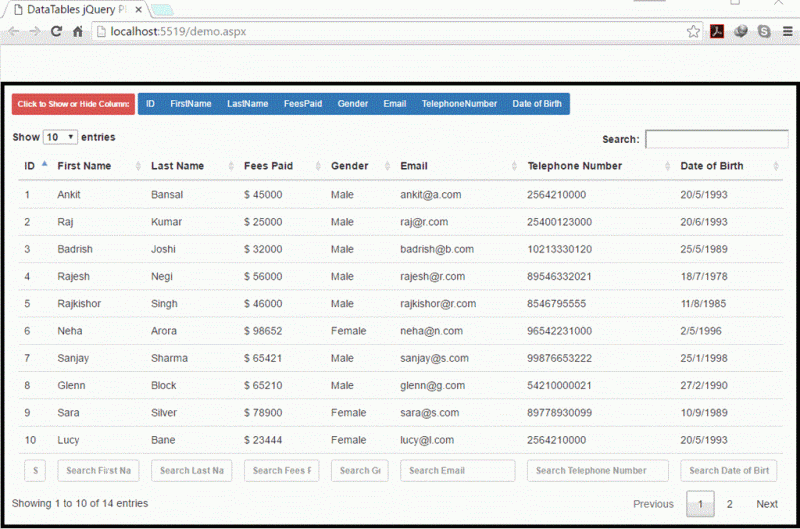This screenshot has height=529, width=800.
Task: Focus Search Gender filter field
Action: 360,471
